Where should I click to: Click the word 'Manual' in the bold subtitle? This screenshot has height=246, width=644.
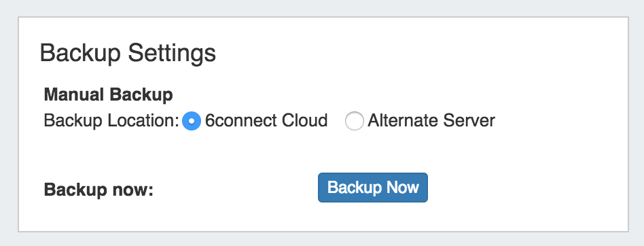(74, 95)
